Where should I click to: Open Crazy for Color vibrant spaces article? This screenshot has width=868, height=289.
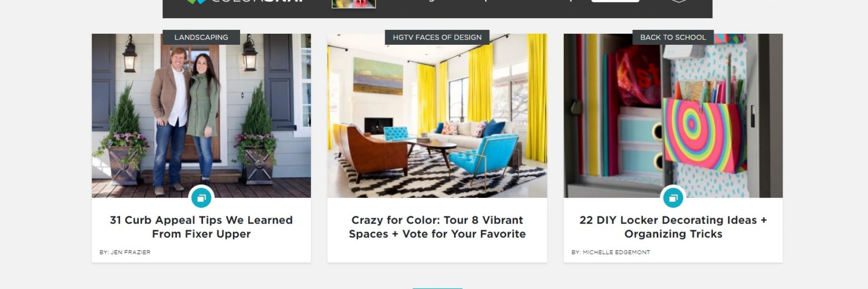click(437, 227)
